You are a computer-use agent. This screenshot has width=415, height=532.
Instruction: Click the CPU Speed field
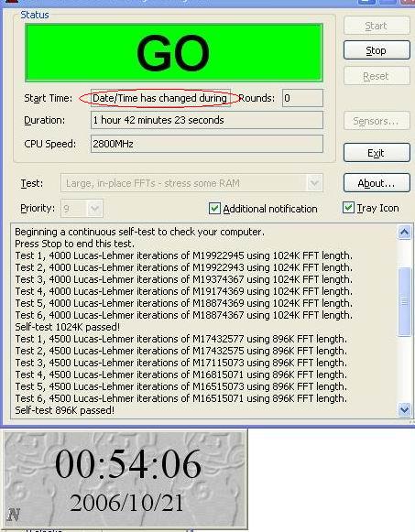coord(207,144)
